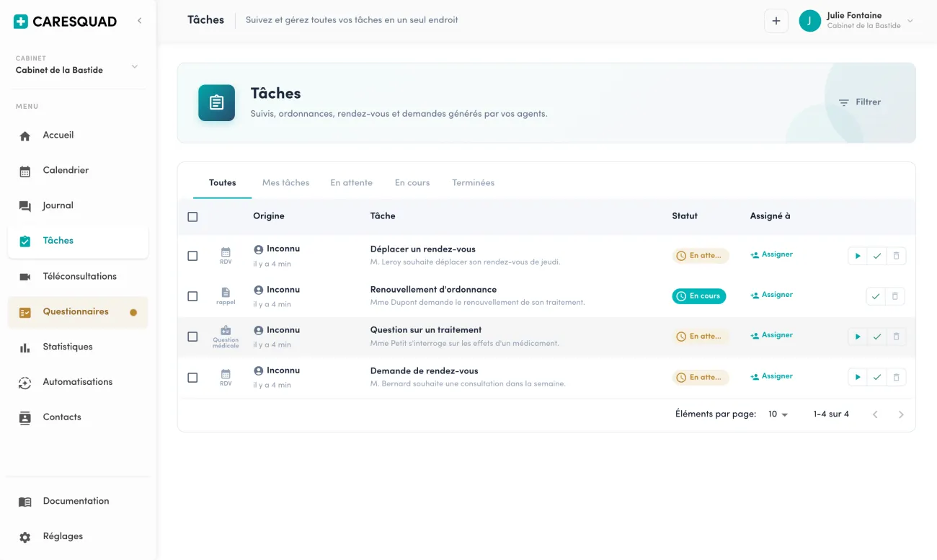Click Assigner for Demande de rendez-vous
The image size is (937, 560).
(771, 376)
